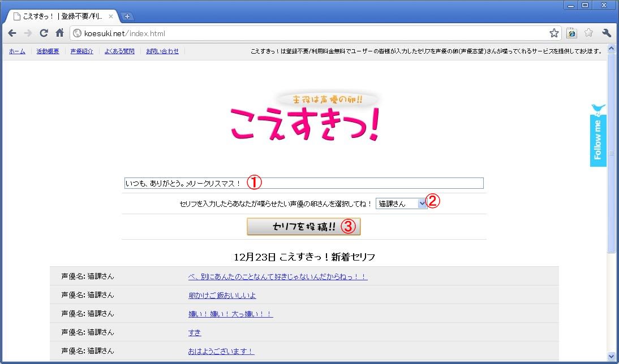Bookmark page with star icon in address bar

pos(554,33)
